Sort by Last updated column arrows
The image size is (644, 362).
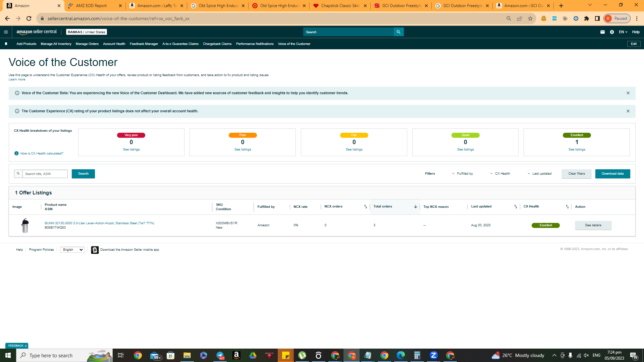point(516,207)
